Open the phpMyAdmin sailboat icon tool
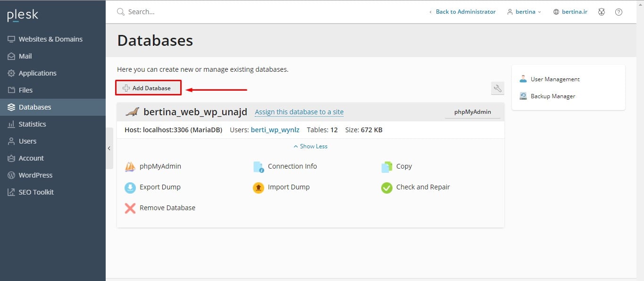 coord(130,167)
